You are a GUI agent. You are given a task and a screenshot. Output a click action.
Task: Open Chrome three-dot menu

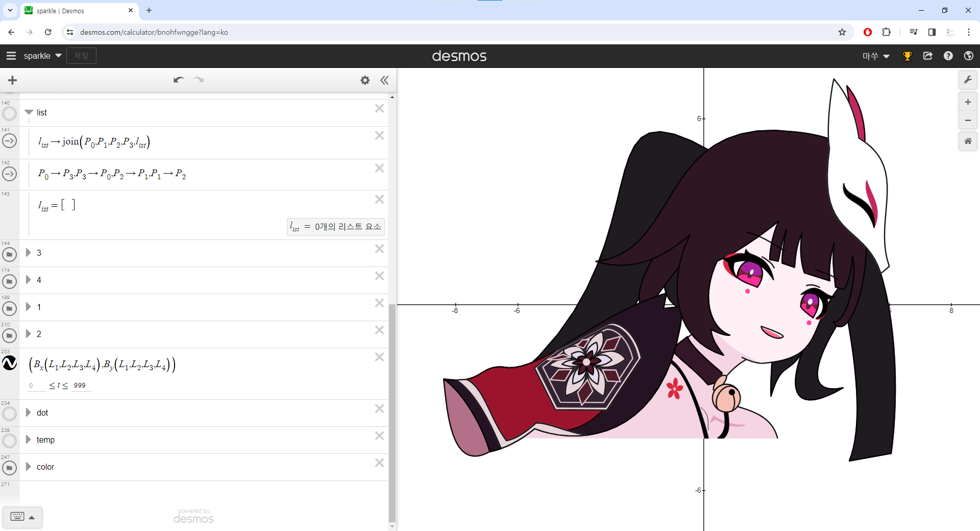pyautogui.click(x=969, y=32)
